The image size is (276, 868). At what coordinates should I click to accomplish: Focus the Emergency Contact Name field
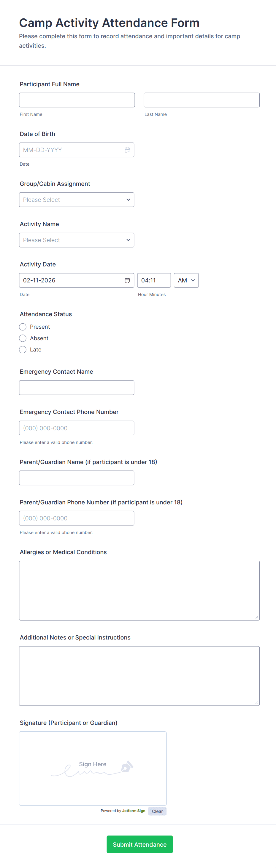pyautogui.click(x=77, y=388)
